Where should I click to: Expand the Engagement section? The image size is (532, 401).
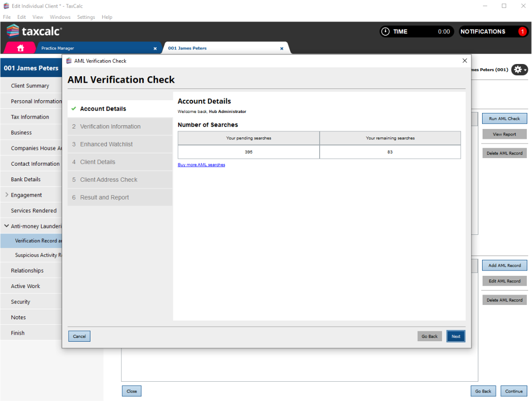(x=7, y=195)
